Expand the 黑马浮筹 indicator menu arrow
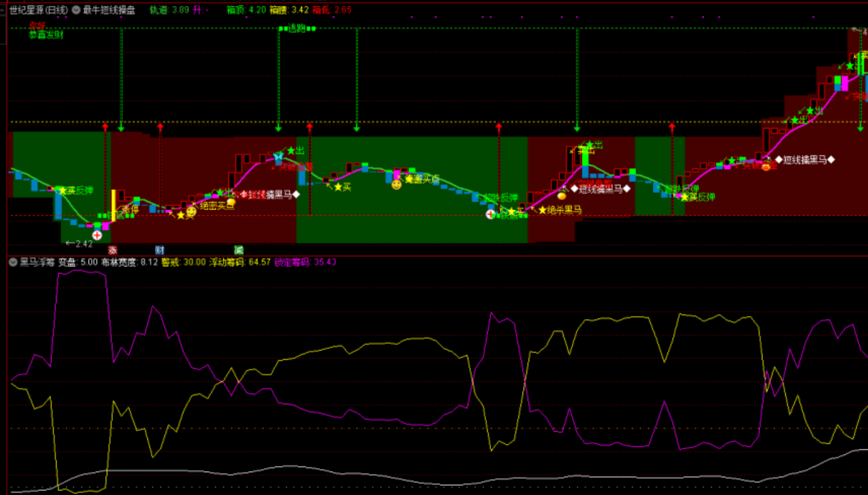The image size is (868, 495). (x=13, y=262)
